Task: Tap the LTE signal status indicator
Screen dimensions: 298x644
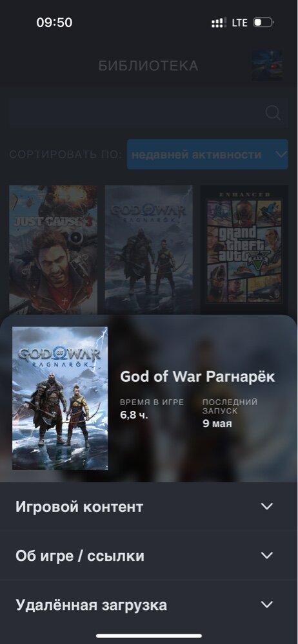Action: coord(239,23)
